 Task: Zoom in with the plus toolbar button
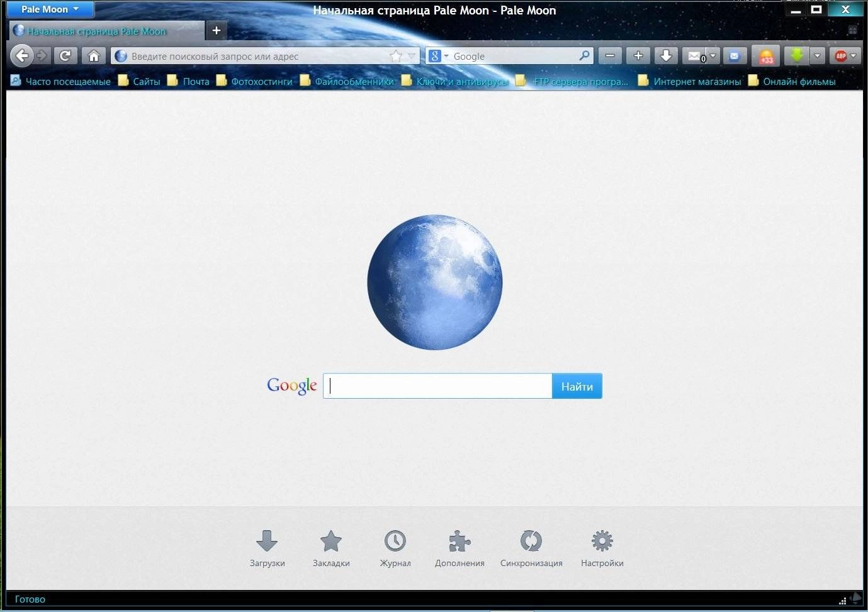pos(638,56)
